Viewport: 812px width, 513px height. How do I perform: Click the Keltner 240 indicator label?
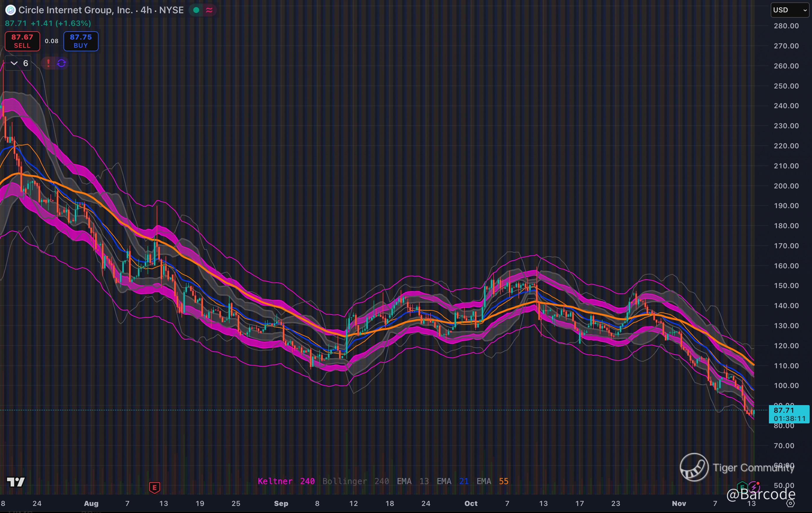286,481
